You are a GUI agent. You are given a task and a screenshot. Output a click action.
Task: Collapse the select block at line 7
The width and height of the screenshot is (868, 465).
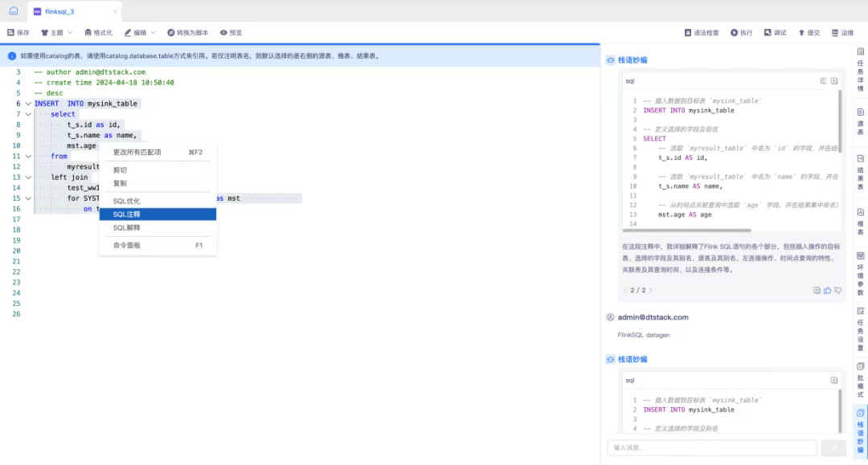click(28, 114)
